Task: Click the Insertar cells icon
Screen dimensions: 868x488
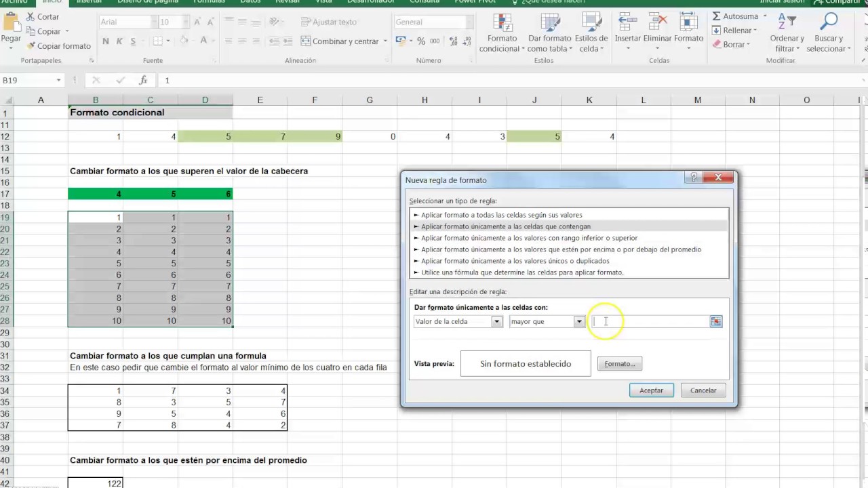Action: pyautogui.click(x=627, y=23)
